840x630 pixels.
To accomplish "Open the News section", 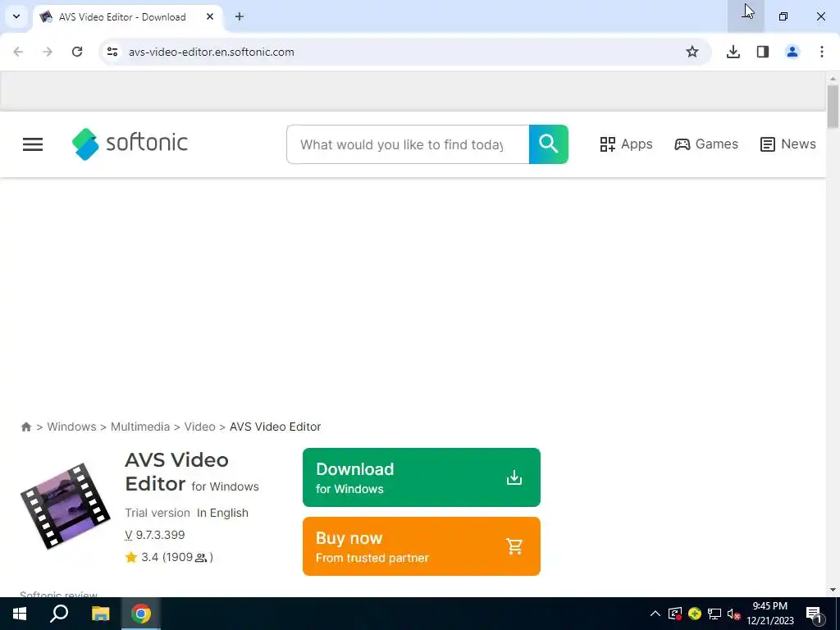I will point(788,144).
